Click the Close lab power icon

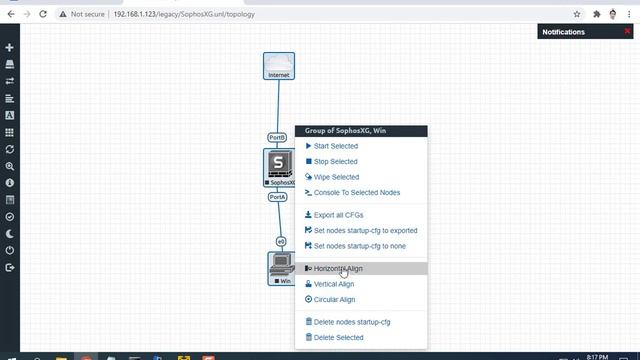[9, 251]
